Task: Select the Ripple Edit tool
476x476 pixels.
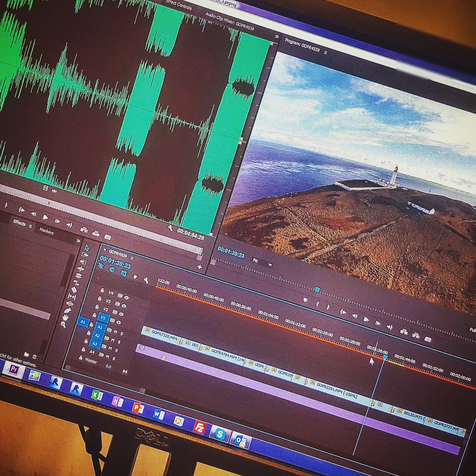Action: pos(81,269)
